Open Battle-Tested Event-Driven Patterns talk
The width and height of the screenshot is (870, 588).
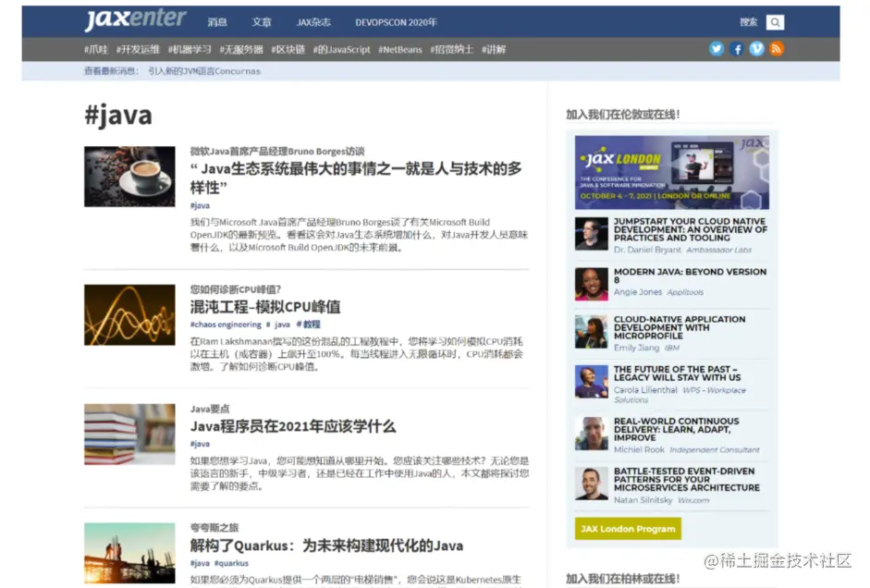687,479
